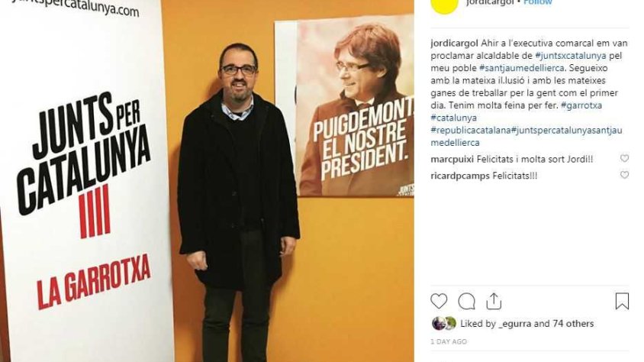Open the post photo of man standing

[x=207, y=181]
